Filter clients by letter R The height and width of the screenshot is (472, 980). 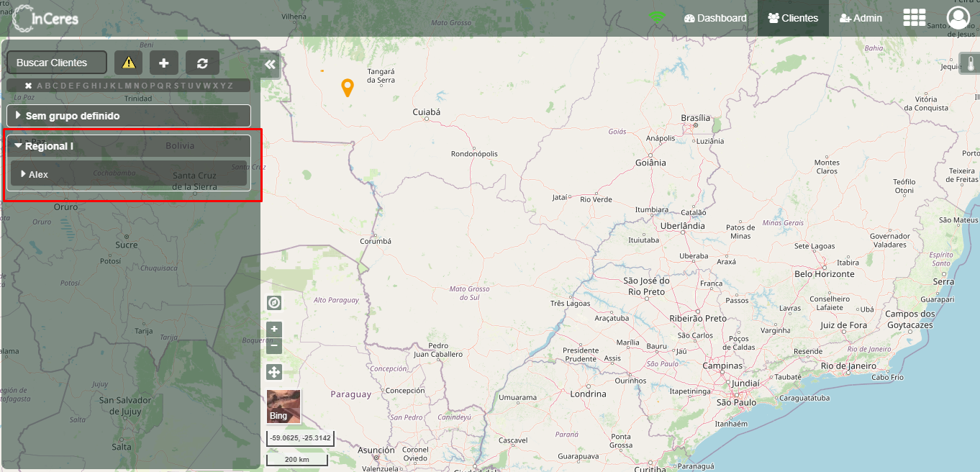click(168, 86)
